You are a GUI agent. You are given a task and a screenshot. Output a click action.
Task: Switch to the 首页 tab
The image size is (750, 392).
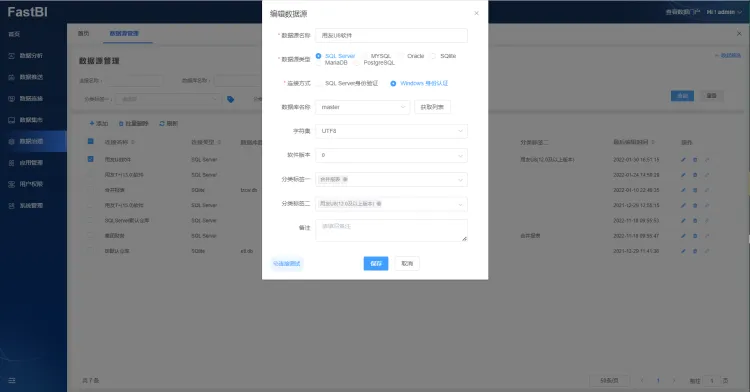[83, 33]
